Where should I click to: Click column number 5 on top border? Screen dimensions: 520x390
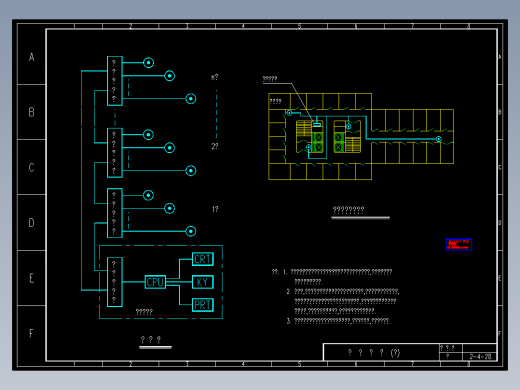[299, 26]
